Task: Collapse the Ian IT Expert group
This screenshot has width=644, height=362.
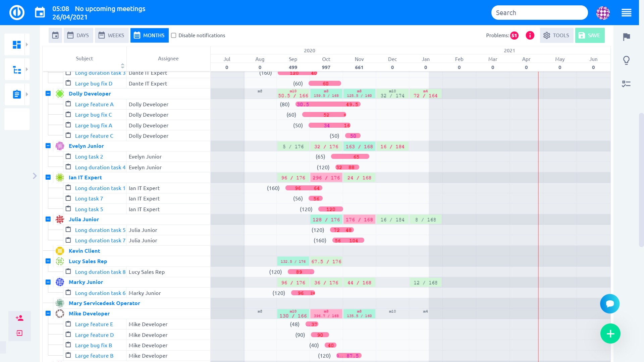Action: (48, 177)
